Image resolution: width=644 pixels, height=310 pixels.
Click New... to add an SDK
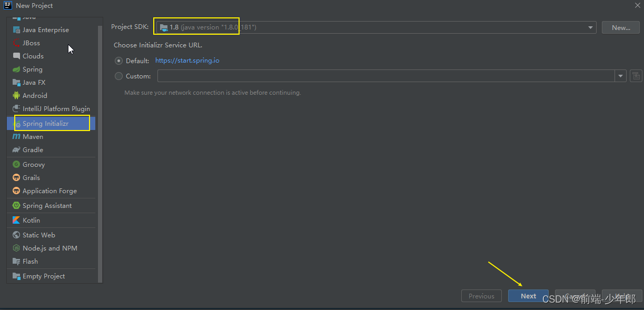coord(621,27)
